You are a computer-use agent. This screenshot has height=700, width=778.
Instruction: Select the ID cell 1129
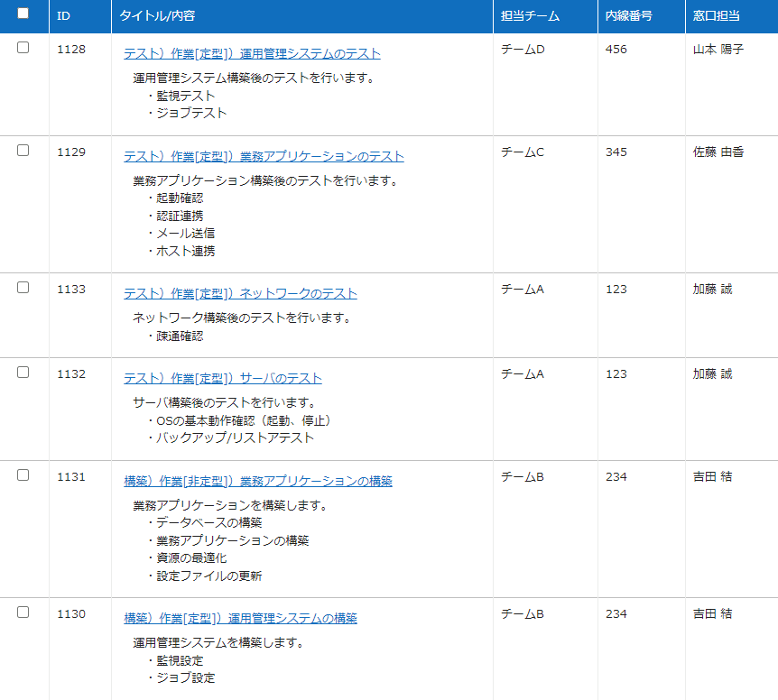coord(71,152)
